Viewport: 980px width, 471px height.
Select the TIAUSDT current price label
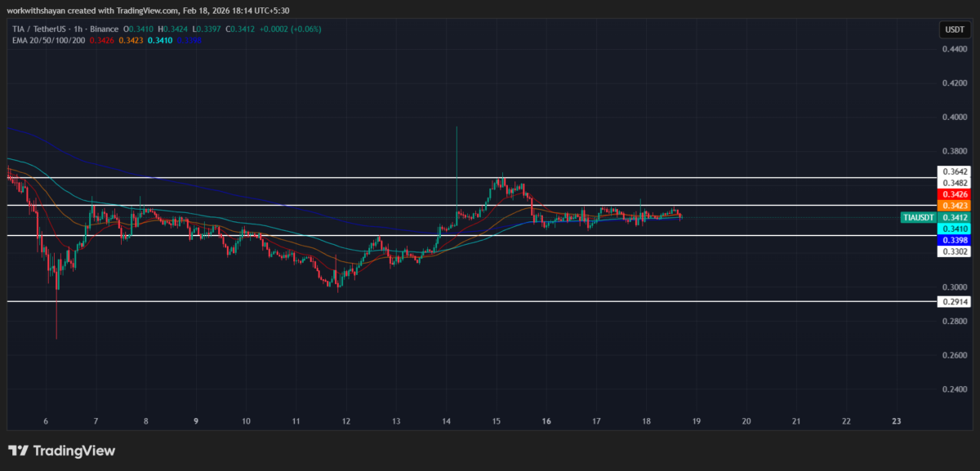pos(917,218)
